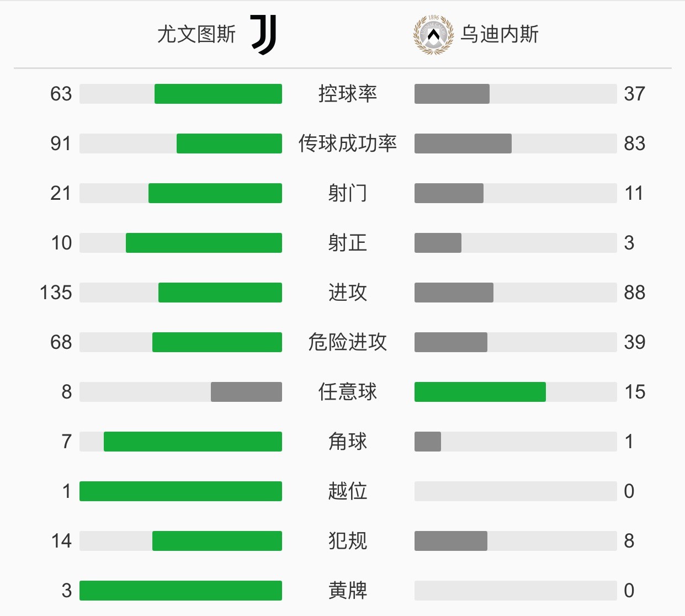Click the green possession bar for Juventus
685x616 pixels.
pyautogui.click(x=218, y=94)
